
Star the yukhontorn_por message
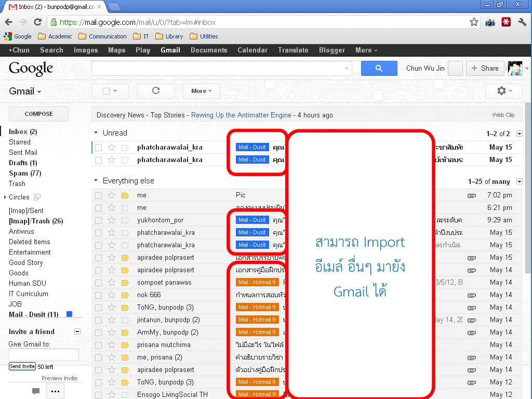[112, 220]
